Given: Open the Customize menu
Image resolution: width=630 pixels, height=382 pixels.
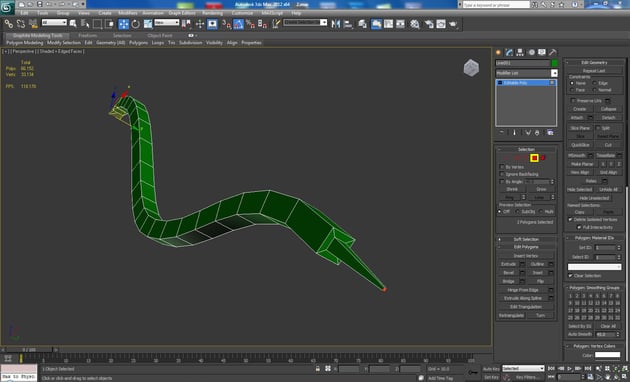Looking at the screenshot, I should click(x=242, y=13).
